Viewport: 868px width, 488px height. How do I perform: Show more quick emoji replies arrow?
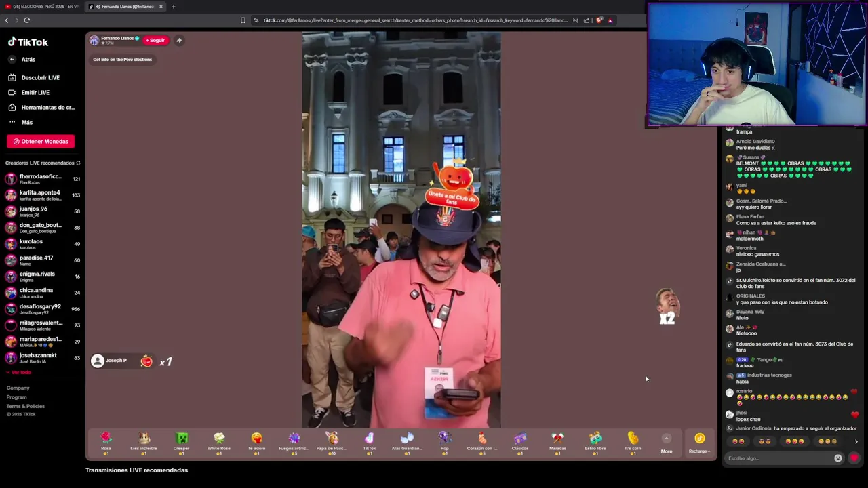856,442
